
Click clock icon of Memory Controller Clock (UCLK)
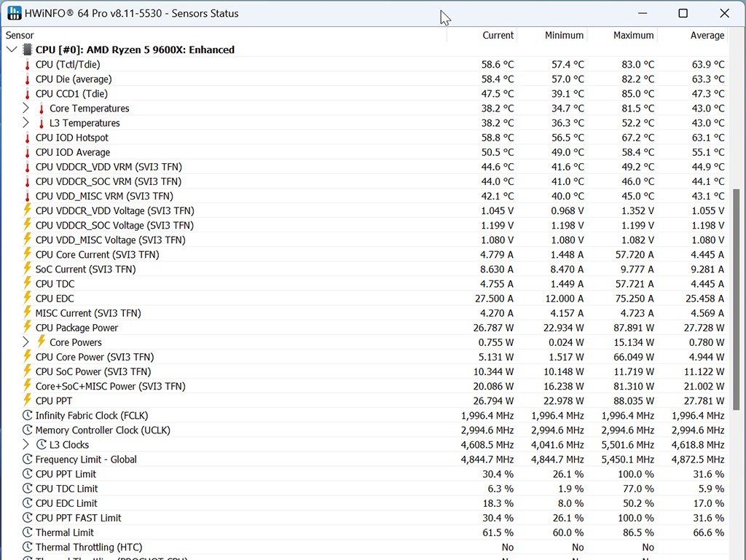28,430
